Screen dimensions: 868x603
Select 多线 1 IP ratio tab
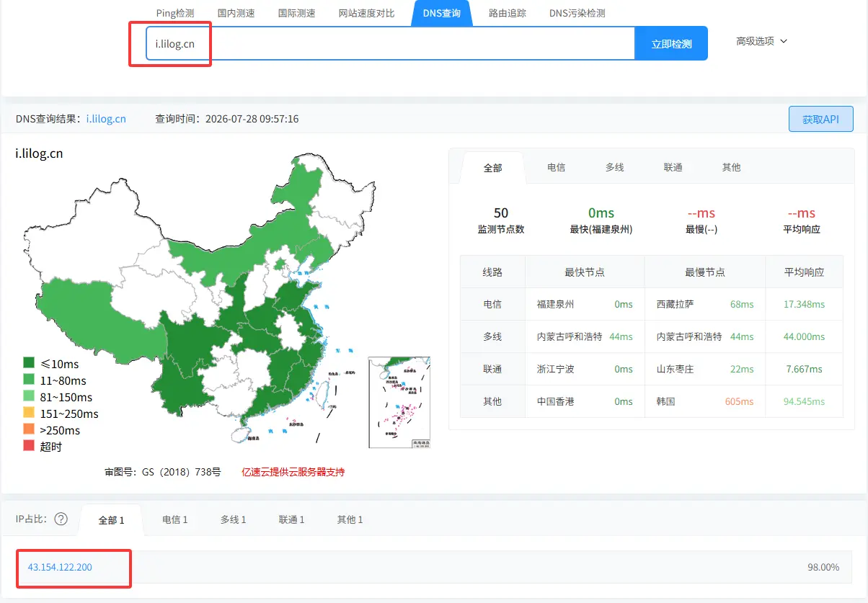(233, 519)
